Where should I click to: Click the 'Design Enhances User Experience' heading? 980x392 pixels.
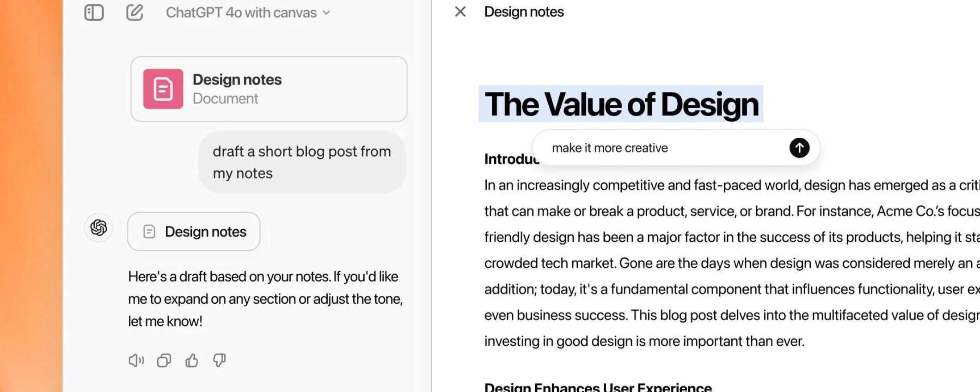[598, 387]
